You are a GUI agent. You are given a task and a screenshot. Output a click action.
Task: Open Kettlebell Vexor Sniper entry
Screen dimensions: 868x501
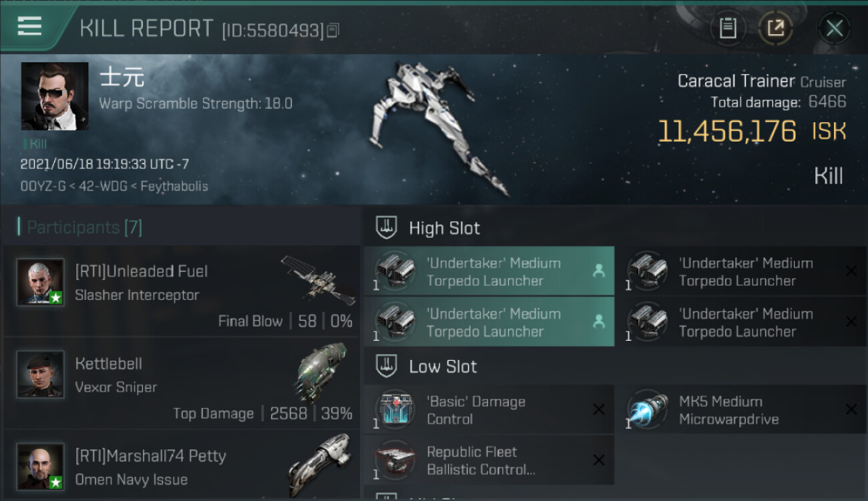182,383
